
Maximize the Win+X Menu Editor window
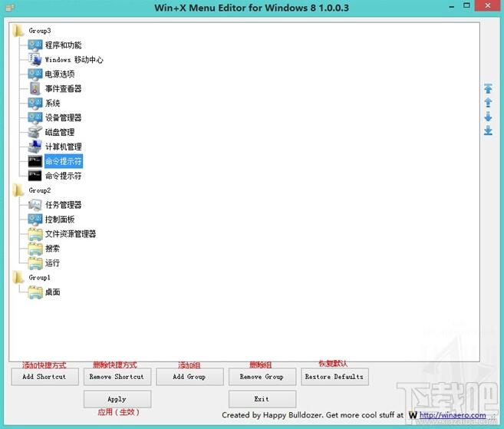pyautogui.click(x=466, y=5)
